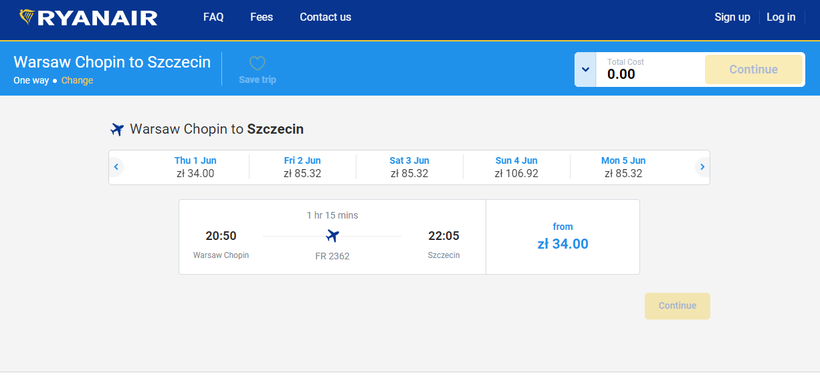Open the Fees menu item

(x=261, y=17)
